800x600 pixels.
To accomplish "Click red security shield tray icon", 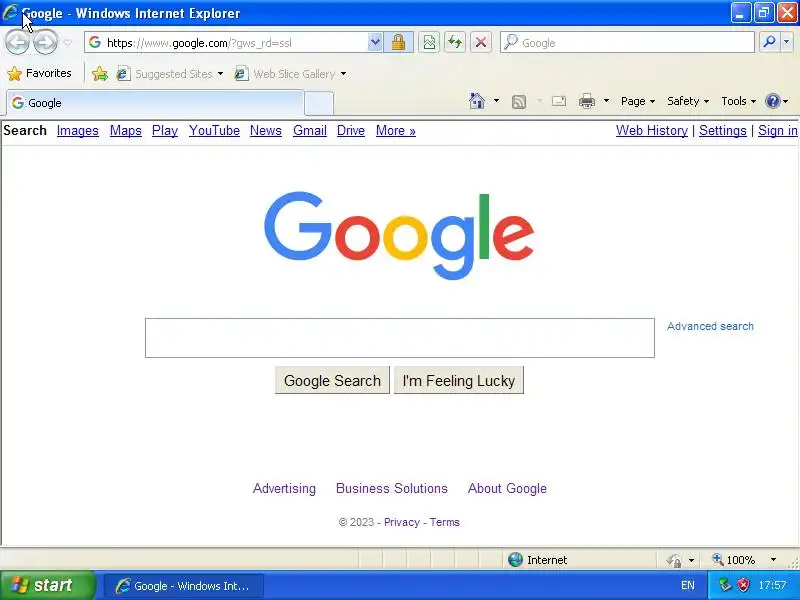I will [744, 585].
